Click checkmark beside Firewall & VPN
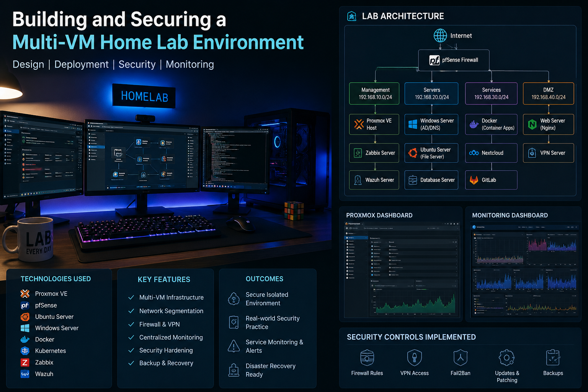 (x=131, y=324)
